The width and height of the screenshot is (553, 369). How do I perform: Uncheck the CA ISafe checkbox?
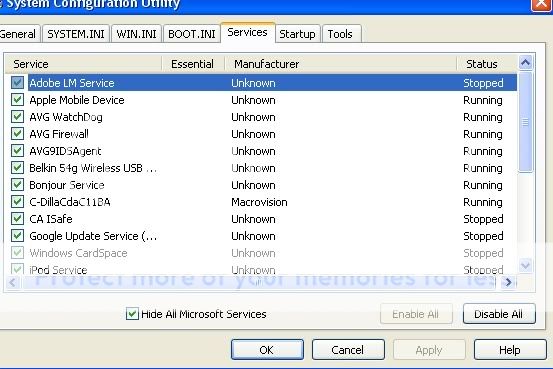click(17, 219)
